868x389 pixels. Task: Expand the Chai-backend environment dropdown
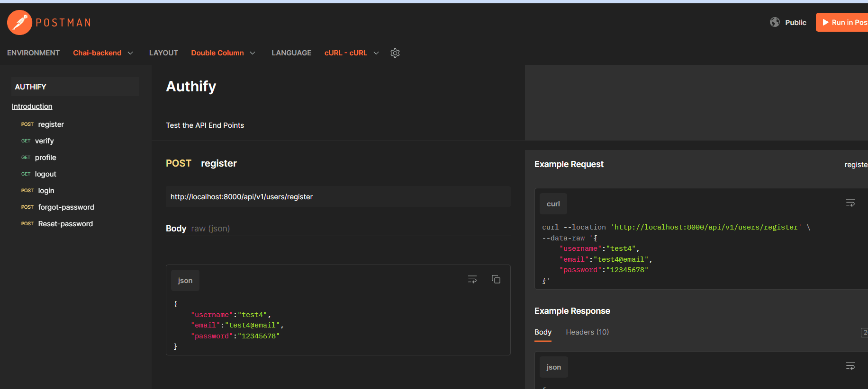click(103, 53)
